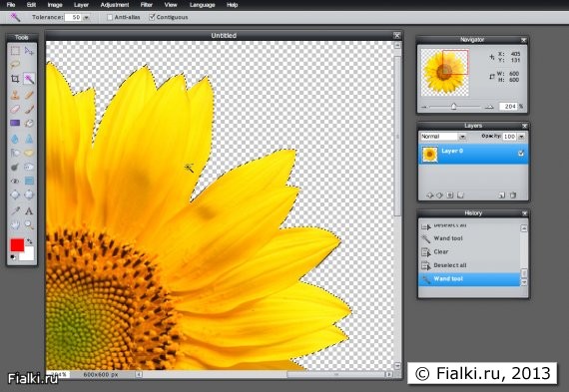Open the Adjustment menu

pyautogui.click(x=115, y=5)
